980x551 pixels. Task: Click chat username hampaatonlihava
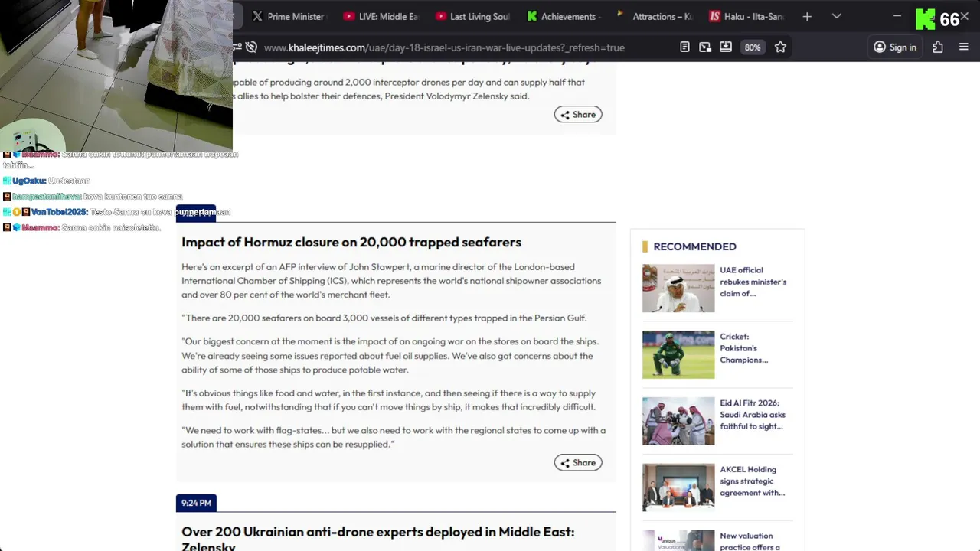47,197
